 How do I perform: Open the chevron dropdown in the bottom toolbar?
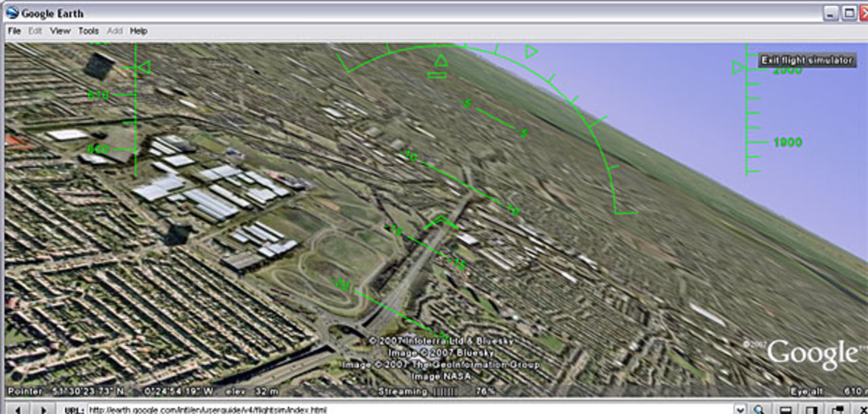(741, 409)
